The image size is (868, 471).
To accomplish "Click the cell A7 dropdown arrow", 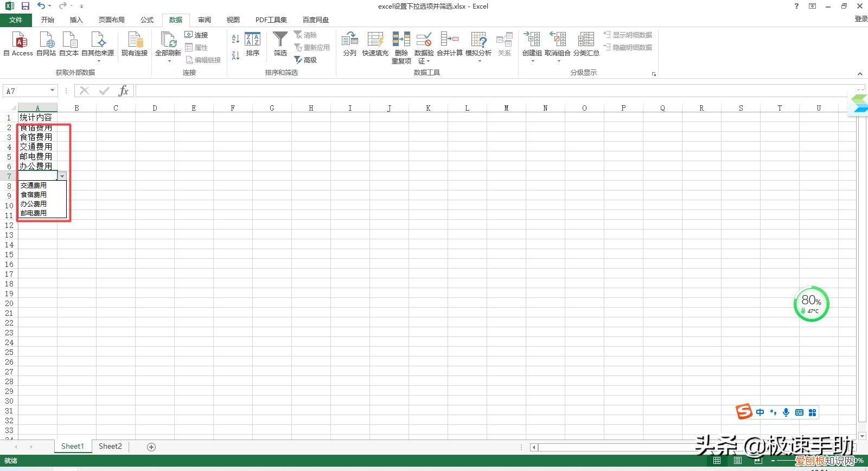I will [62, 176].
